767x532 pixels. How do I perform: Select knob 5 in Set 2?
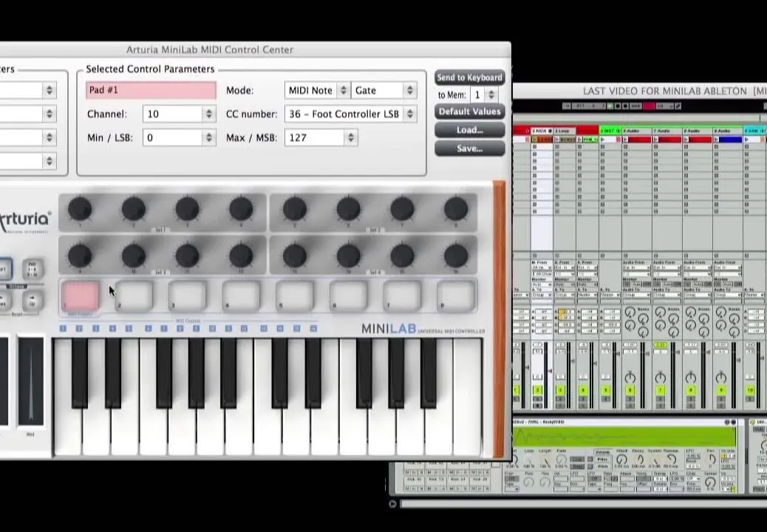pos(295,209)
